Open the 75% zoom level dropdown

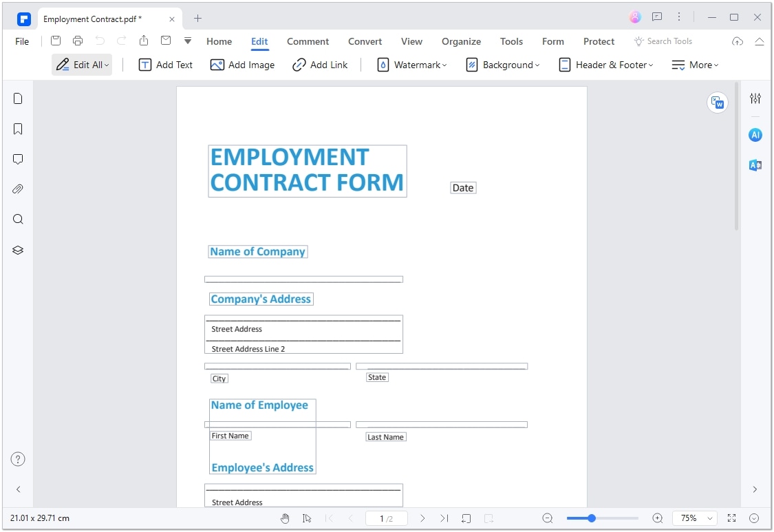point(695,518)
